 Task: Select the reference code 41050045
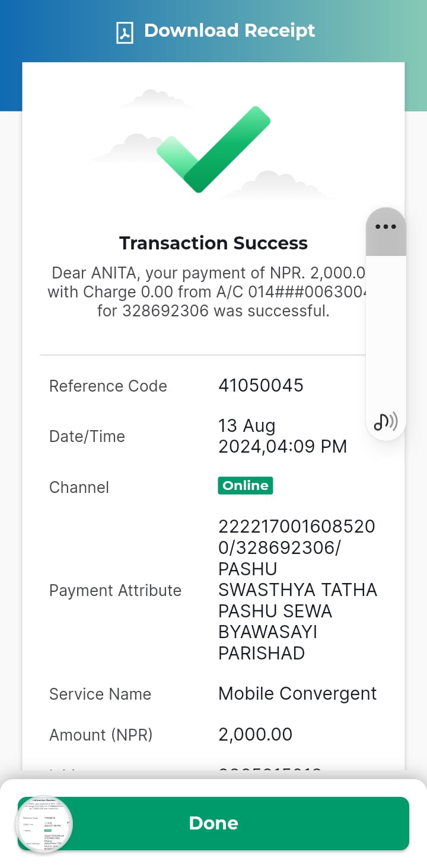[261, 386]
